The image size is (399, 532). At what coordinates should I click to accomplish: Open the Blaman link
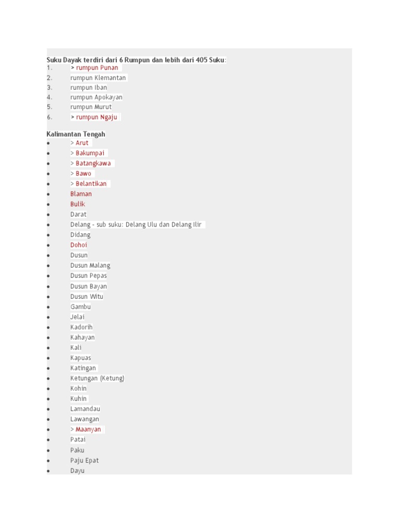coord(81,194)
